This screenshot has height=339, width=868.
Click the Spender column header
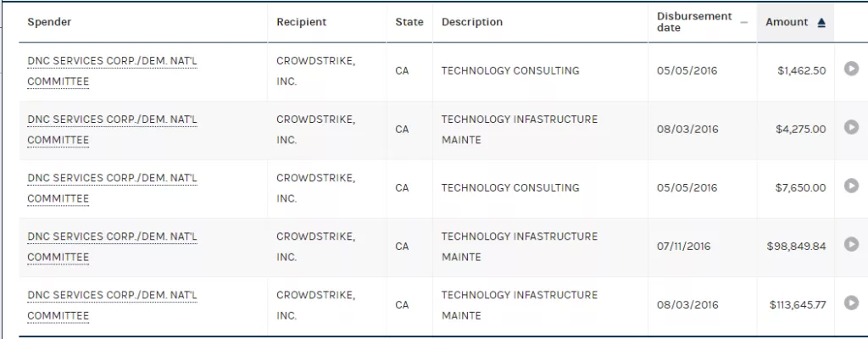coord(49,22)
